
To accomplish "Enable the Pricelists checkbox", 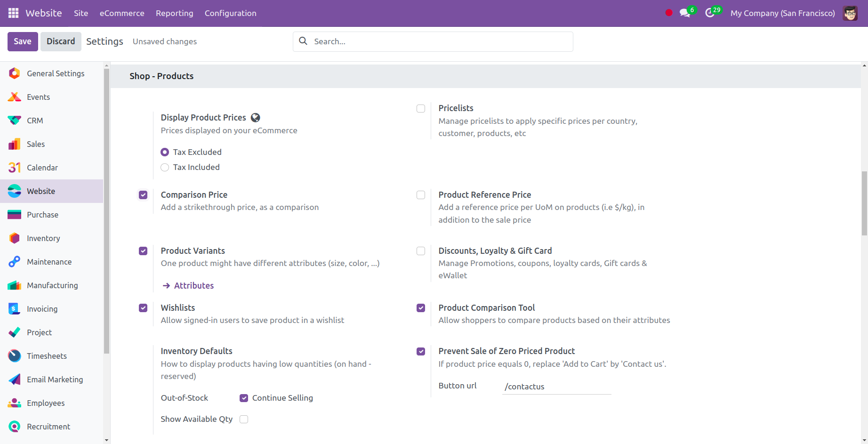I will [x=420, y=108].
